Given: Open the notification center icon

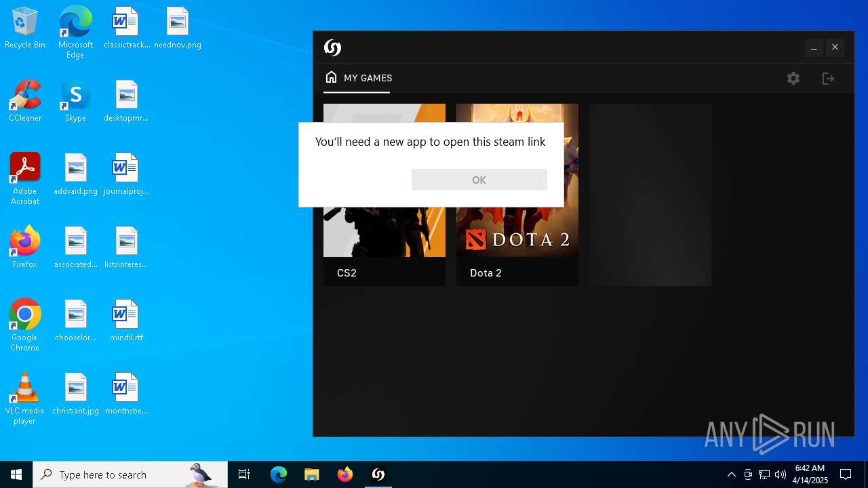Looking at the screenshot, I should [x=846, y=474].
